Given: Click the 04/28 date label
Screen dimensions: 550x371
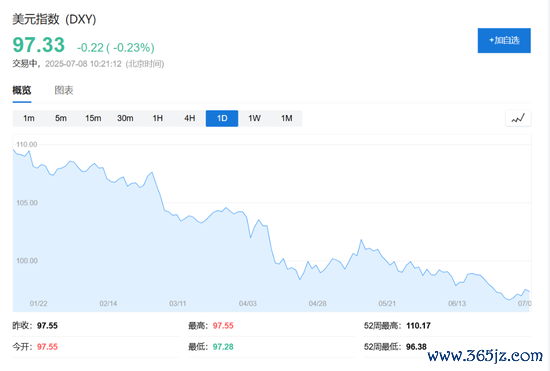Looking at the screenshot, I should click(x=317, y=303).
